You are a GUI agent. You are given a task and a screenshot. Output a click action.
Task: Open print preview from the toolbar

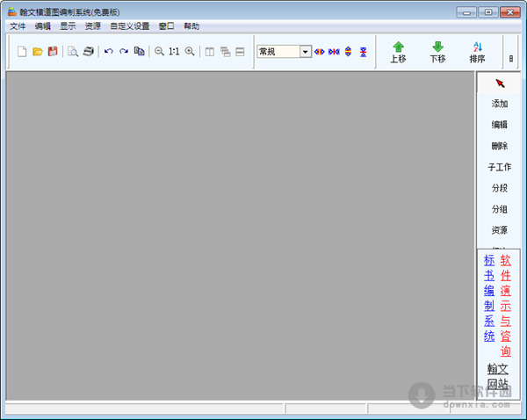73,52
